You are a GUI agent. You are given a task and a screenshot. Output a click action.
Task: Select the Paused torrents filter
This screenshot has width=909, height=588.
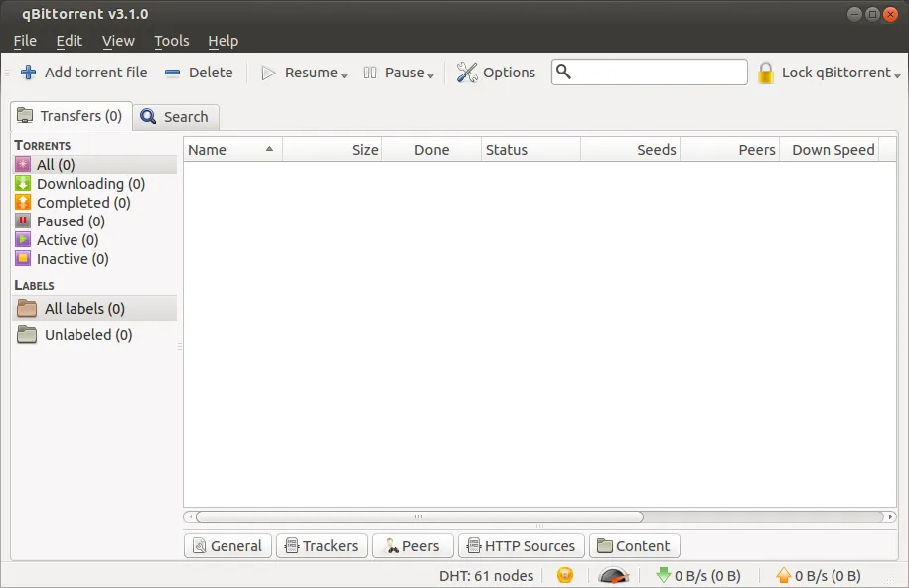(70, 221)
